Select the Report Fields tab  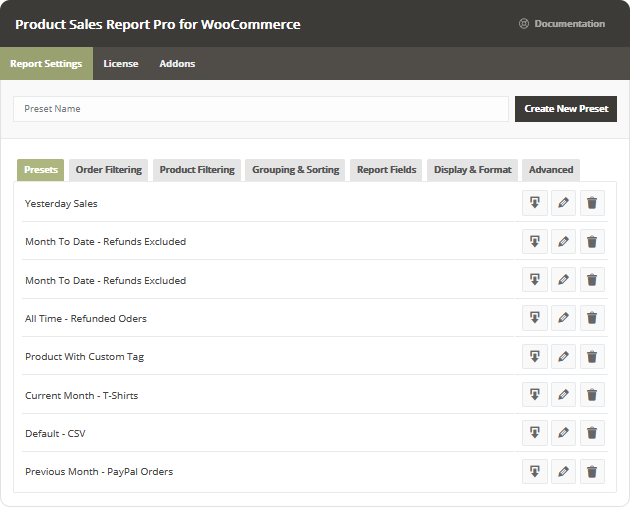[x=386, y=170]
